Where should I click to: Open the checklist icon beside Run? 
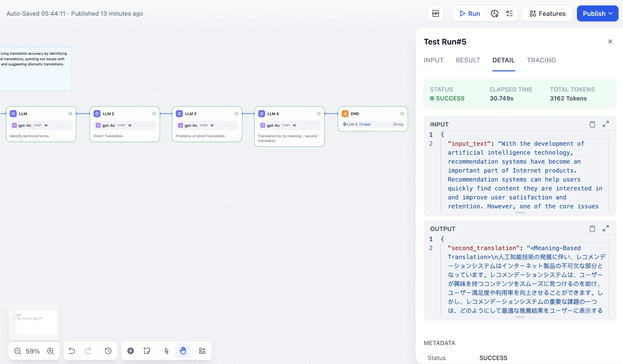click(x=509, y=13)
